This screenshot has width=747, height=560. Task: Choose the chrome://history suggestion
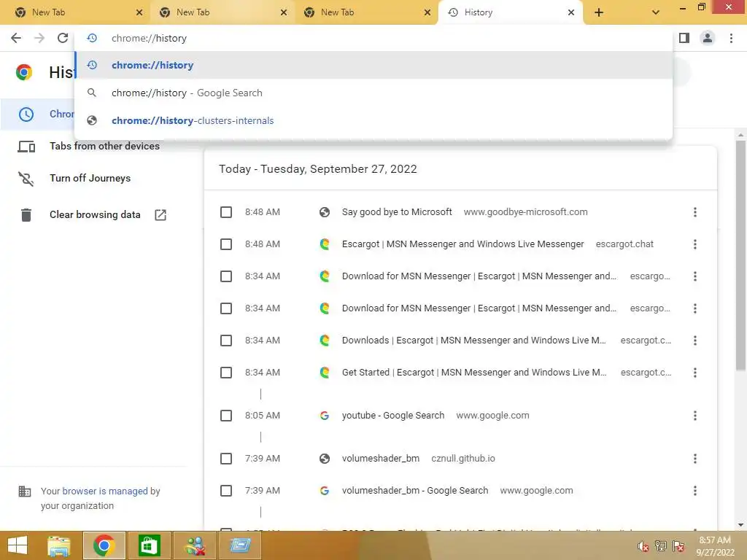coord(374,65)
